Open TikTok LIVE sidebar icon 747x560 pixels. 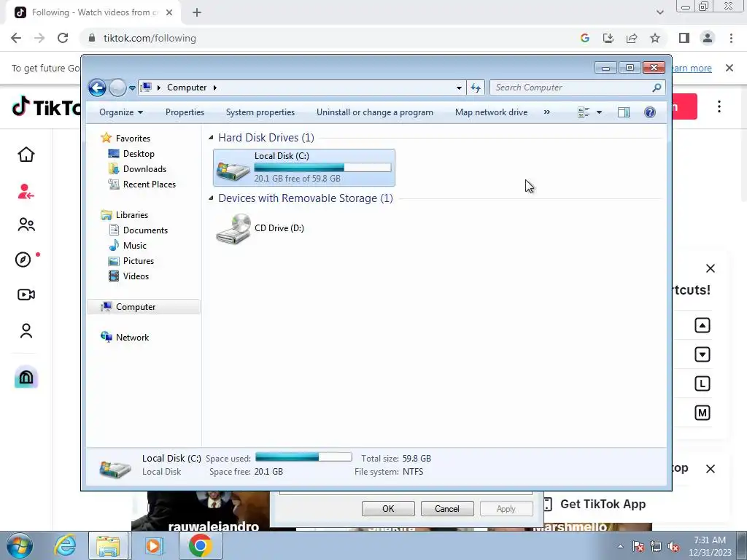[x=26, y=295]
